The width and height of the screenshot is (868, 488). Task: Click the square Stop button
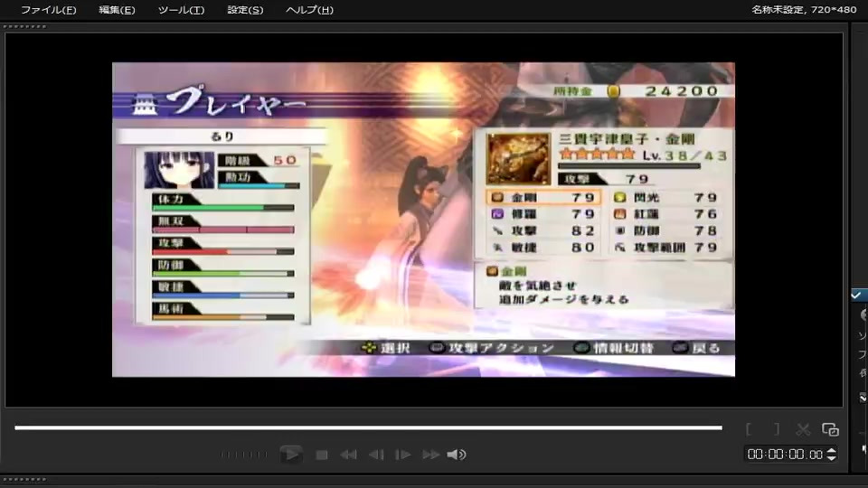(x=322, y=455)
